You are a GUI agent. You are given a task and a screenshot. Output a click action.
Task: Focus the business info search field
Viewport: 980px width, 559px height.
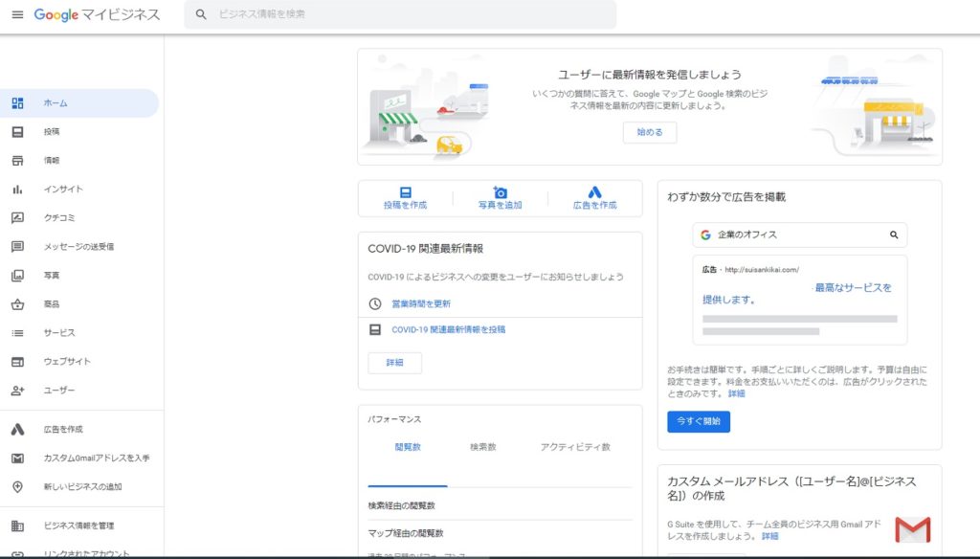tap(400, 13)
